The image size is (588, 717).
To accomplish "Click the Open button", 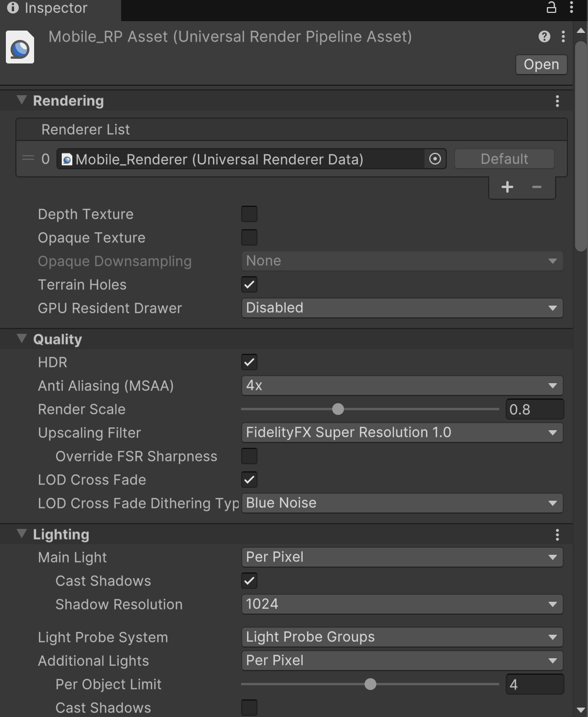I will (x=541, y=65).
